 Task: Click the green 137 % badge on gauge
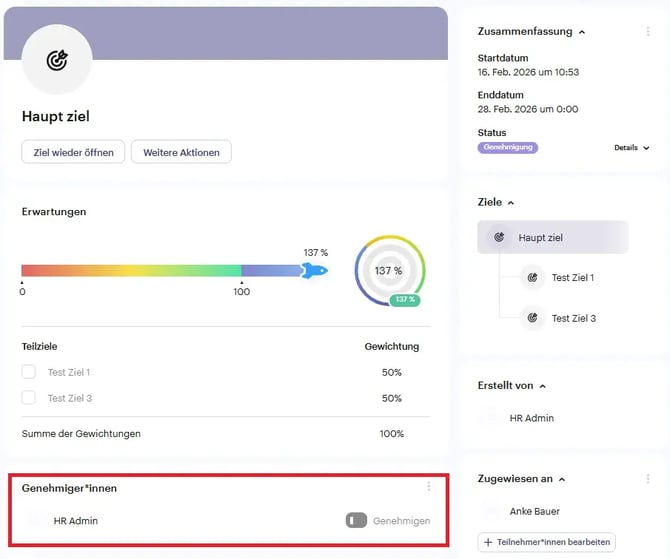click(x=405, y=300)
